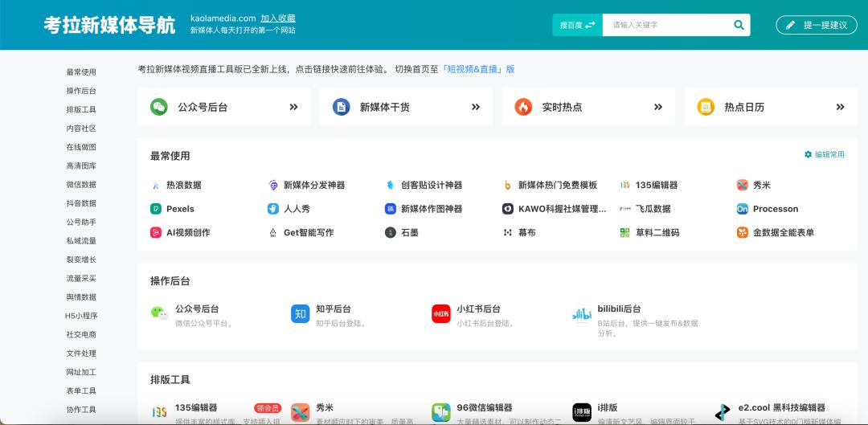868x425 pixels.
Task: Click the green Pexels icon
Action: [156, 209]
